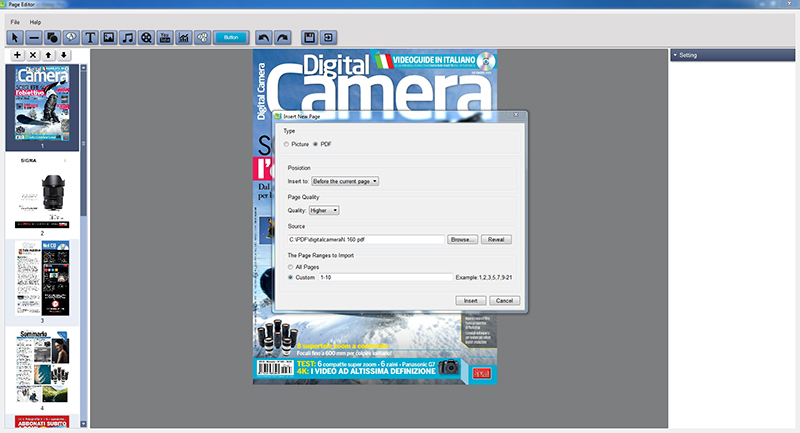Select the chart tool
This screenshot has height=433, width=800.
tap(184, 37)
